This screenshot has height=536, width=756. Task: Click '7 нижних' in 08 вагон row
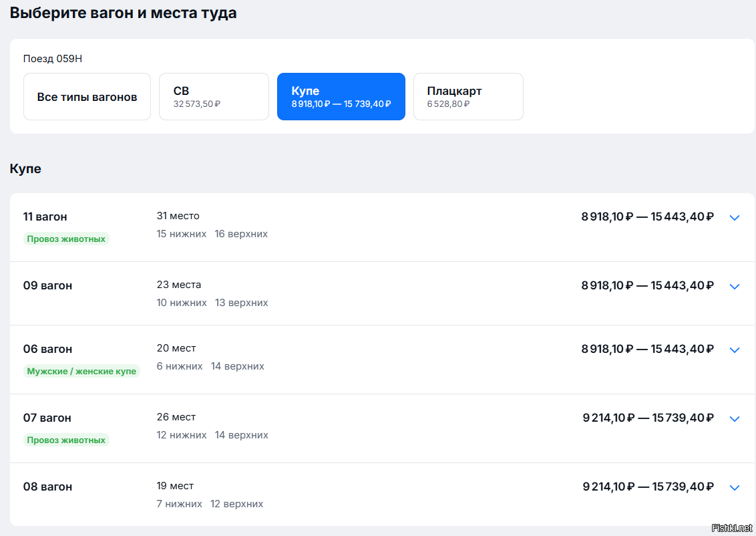180,504
